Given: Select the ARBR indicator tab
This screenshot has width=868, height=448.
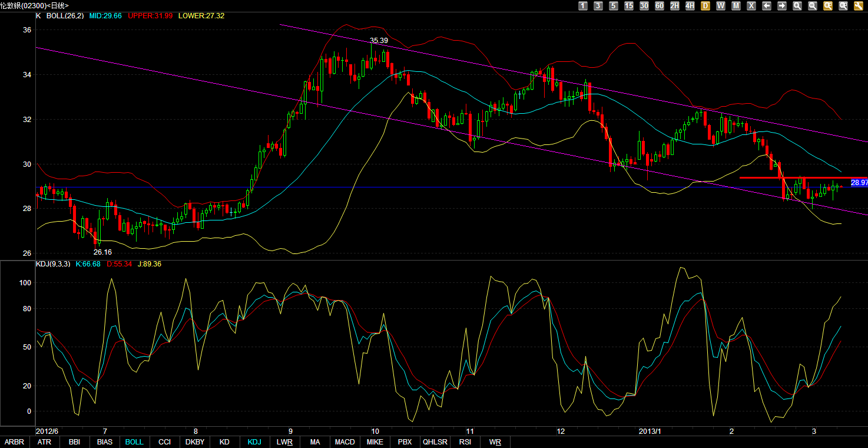Looking at the screenshot, I should pos(14,442).
